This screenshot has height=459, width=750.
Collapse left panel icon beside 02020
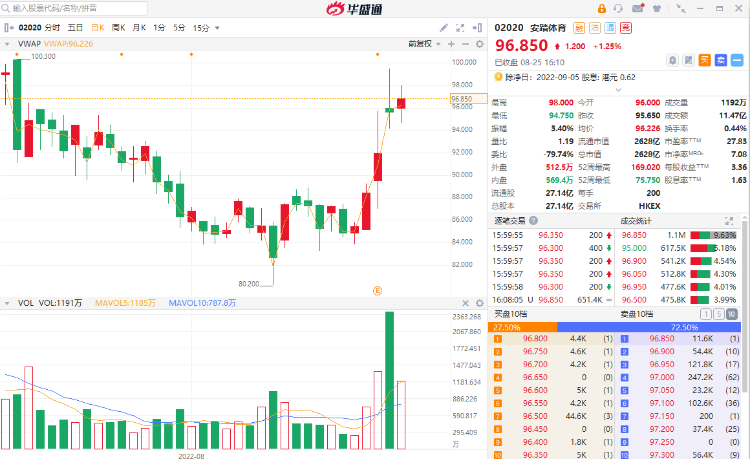(9, 28)
